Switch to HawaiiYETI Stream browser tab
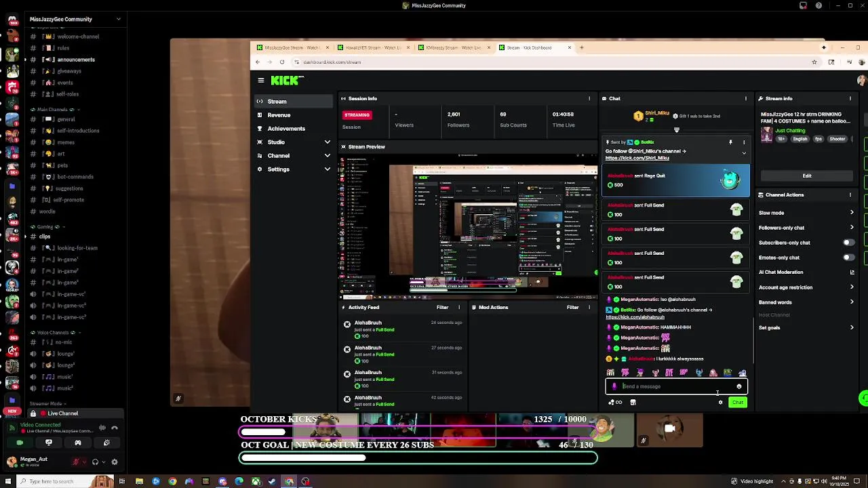The height and width of the screenshot is (488, 868). pos(372,47)
